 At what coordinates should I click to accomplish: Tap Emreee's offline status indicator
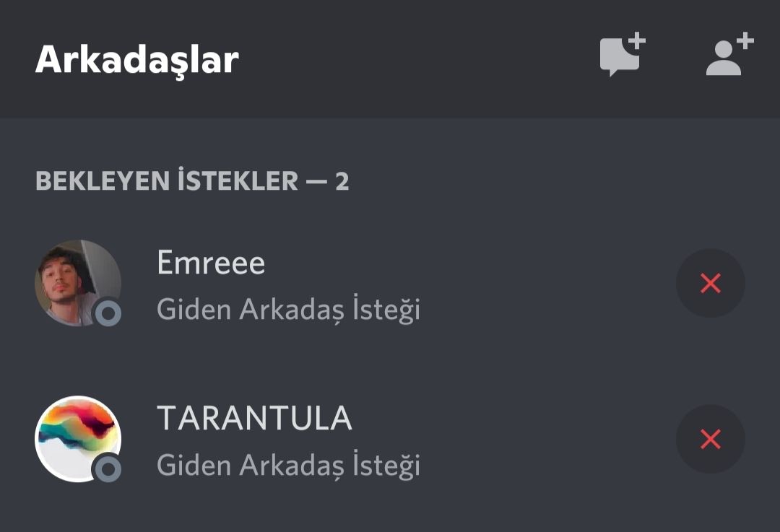(x=108, y=313)
